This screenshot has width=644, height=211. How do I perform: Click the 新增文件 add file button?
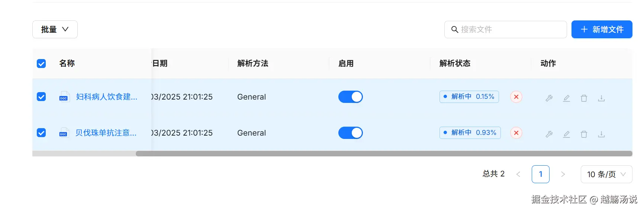(602, 29)
